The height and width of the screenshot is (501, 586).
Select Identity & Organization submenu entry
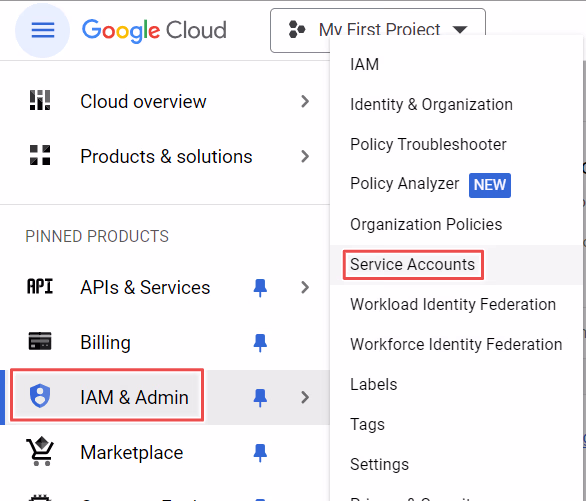(x=431, y=105)
